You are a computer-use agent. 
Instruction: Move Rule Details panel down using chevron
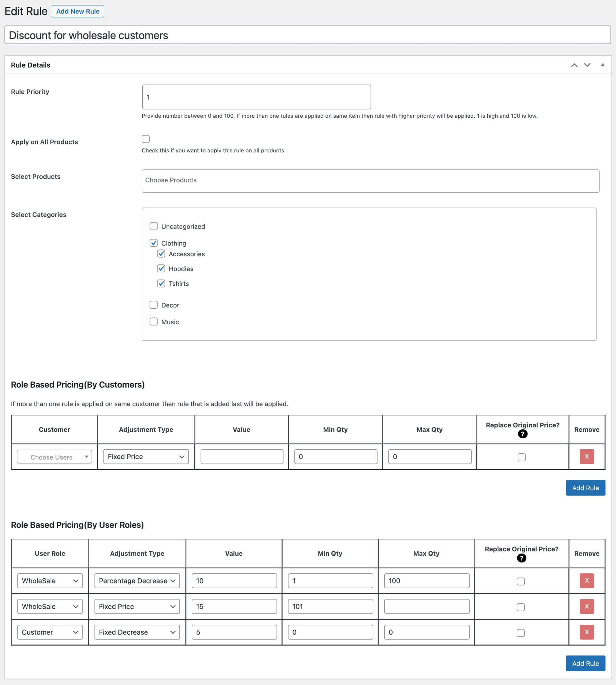coord(587,65)
